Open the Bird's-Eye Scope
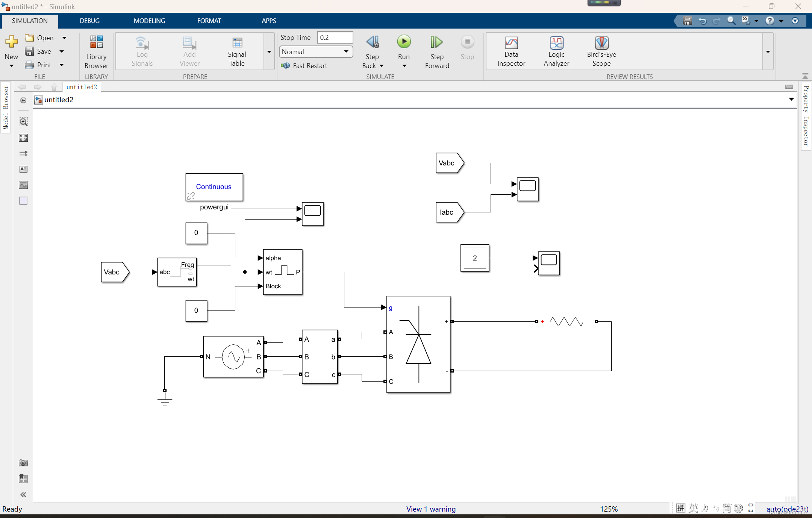812x518 pixels. point(601,51)
